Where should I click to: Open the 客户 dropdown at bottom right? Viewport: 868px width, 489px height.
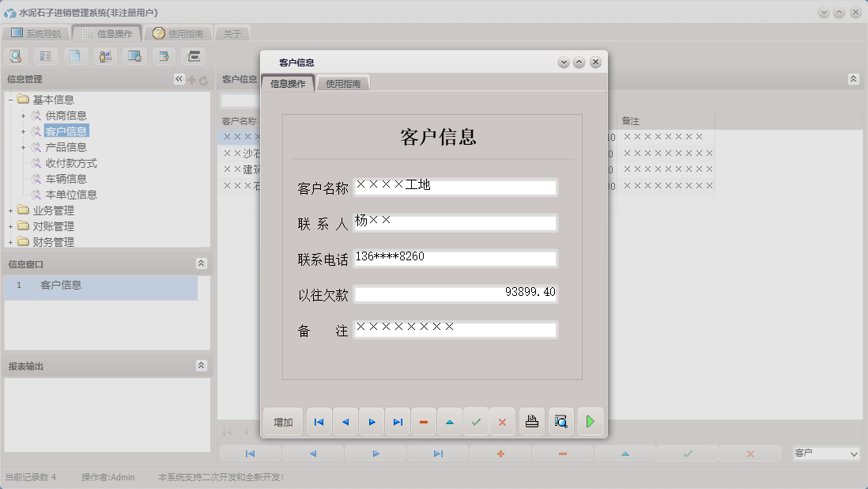point(825,453)
